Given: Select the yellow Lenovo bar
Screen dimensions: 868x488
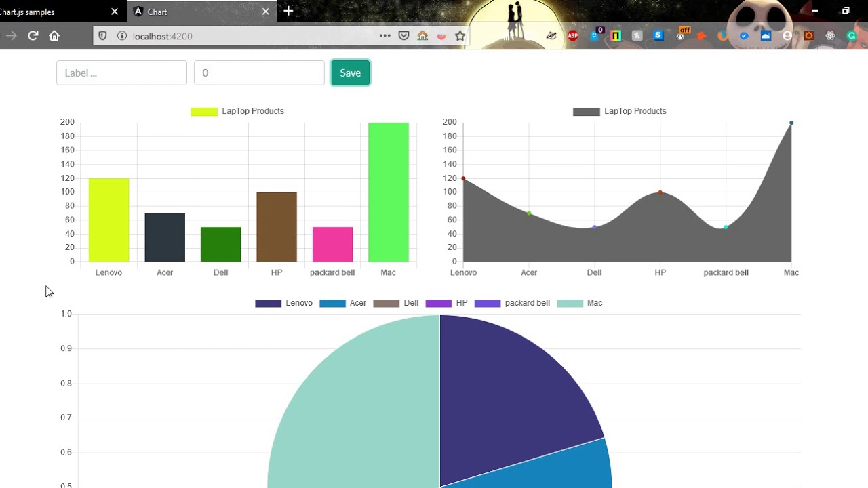Looking at the screenshot, I should (x=108, y=220).
